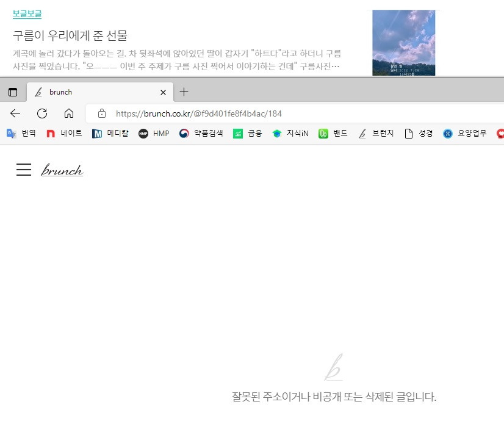Open the 금융 bookmark

coord(248,134)
